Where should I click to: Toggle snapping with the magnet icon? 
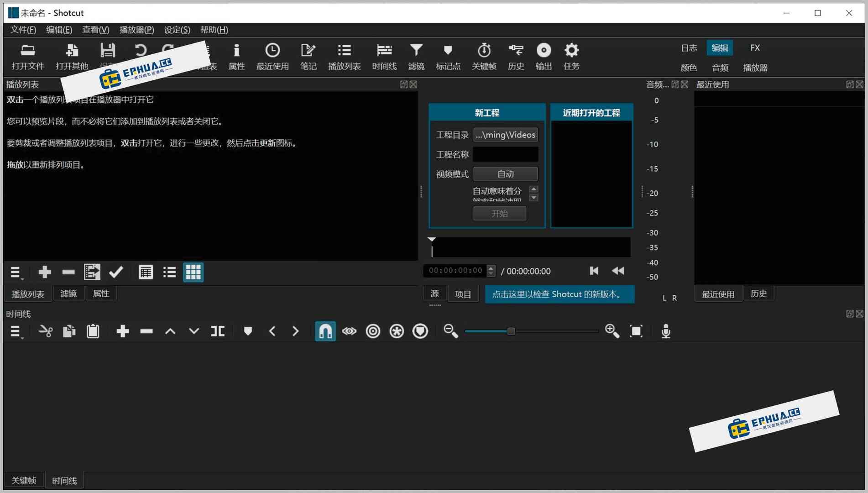point(325,331)
